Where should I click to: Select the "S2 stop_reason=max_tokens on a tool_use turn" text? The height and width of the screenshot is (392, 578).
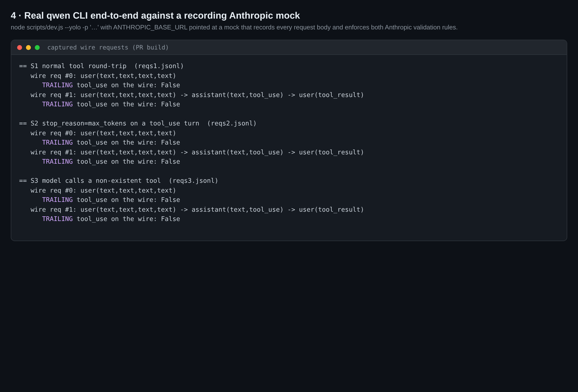pos(115,124)
